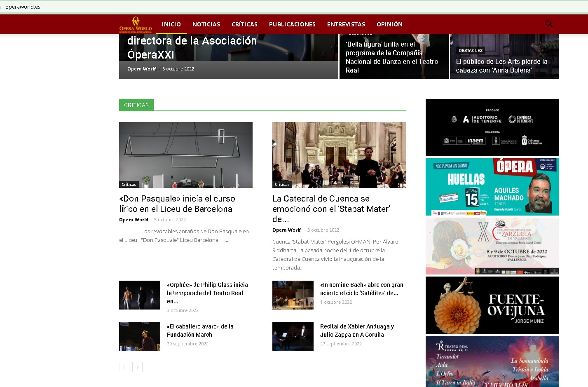Screen dimensions: 588x387
Task: Click the '6 octubre 2022' date text
Action: [x=178, y=69]
